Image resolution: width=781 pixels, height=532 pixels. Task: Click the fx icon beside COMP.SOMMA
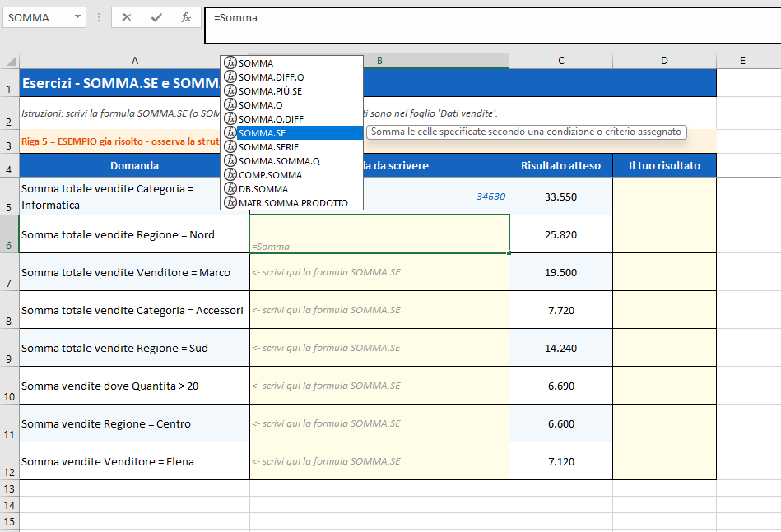coord(230,174)
